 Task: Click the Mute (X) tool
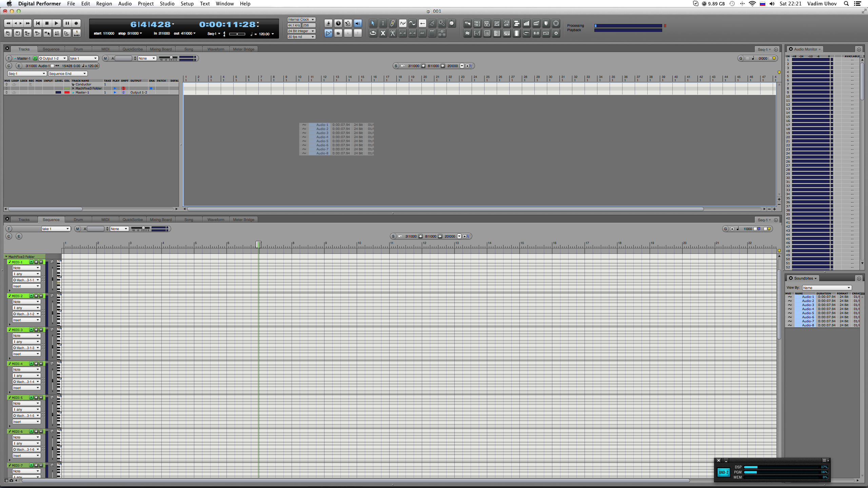[382, 33]
